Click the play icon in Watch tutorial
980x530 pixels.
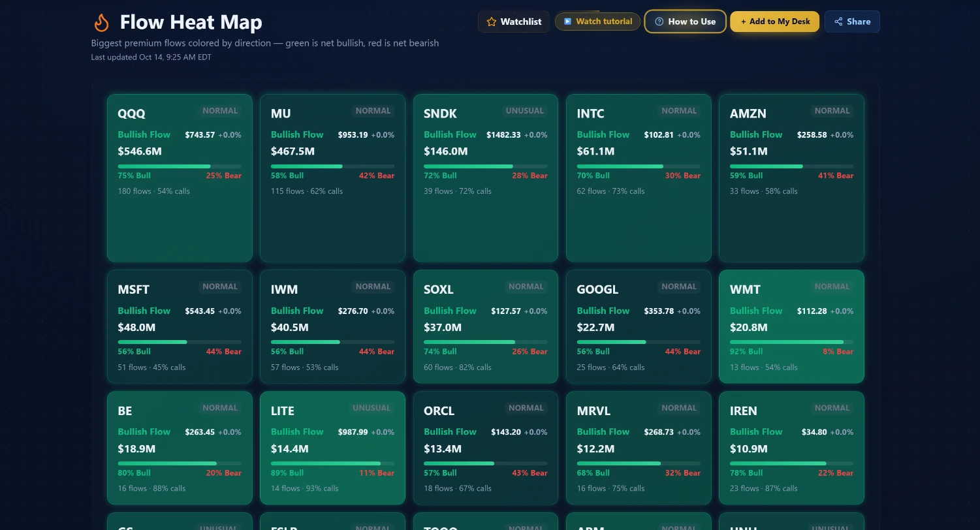[x=568, y=22]
